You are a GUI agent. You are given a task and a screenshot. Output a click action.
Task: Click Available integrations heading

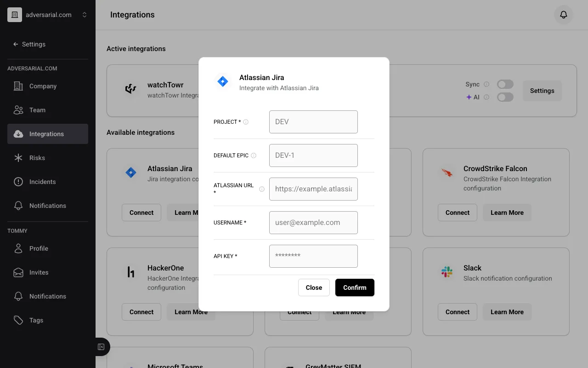click(141, 132)
